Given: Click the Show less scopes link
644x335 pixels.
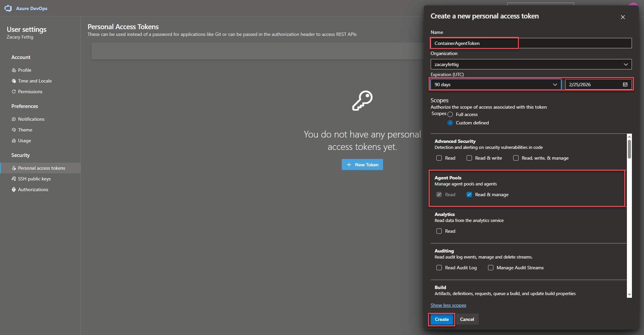Looking at the screenshot, I should click(448, 305).
